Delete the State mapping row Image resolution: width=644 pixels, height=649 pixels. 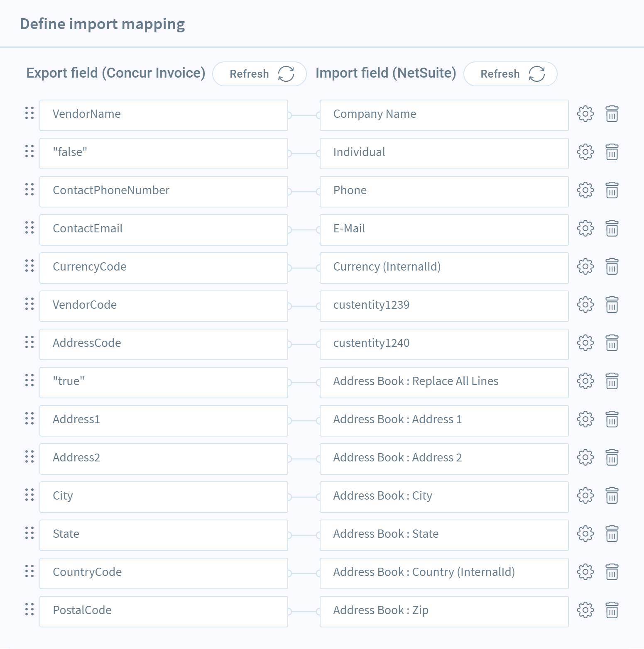tap(612, 534)
